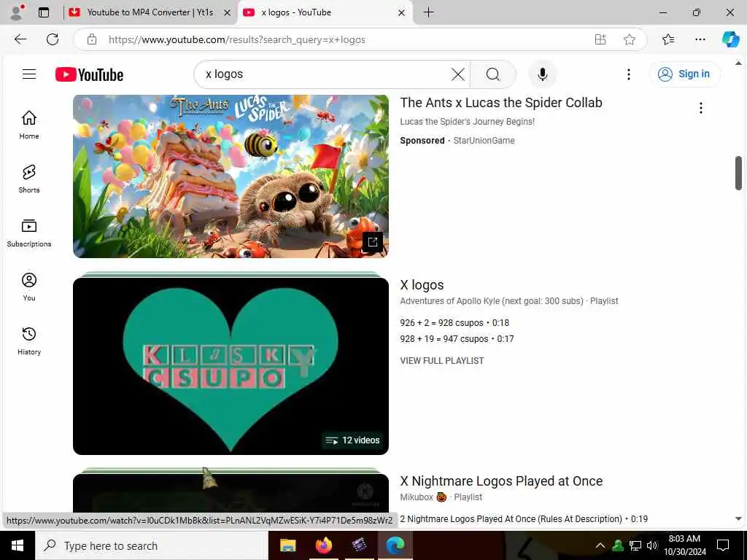Click the magnifier search button

click(x=493, y=74)
